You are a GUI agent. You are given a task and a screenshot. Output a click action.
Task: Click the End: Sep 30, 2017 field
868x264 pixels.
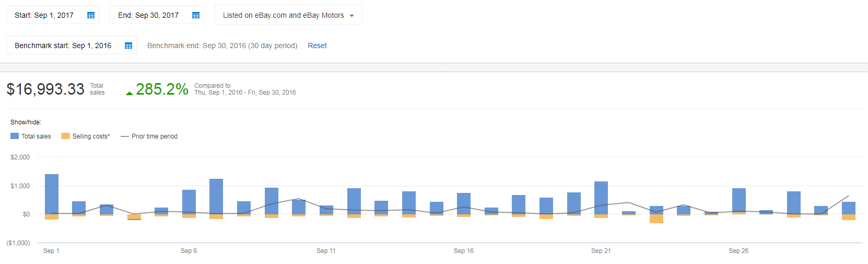click(x=148, y=15)
